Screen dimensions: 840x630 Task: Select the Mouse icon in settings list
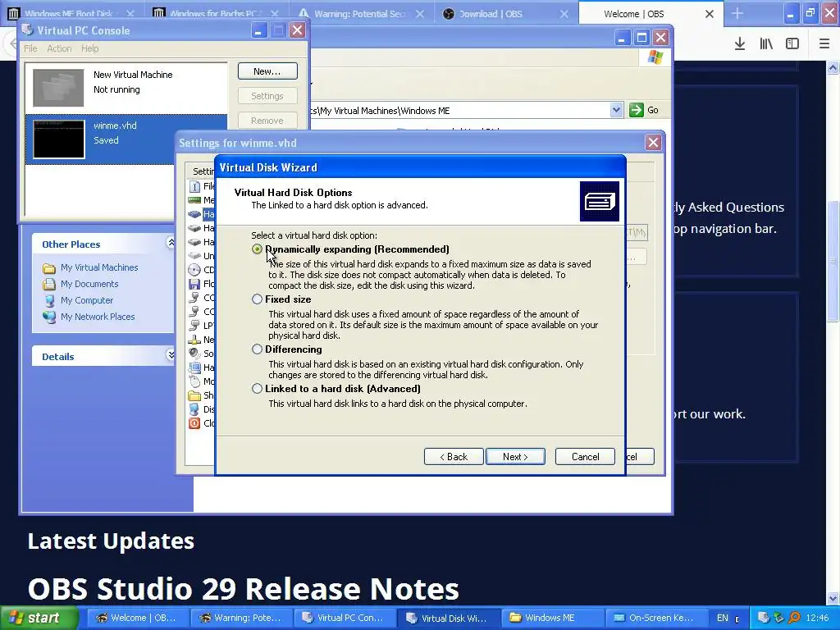point(194,381)
